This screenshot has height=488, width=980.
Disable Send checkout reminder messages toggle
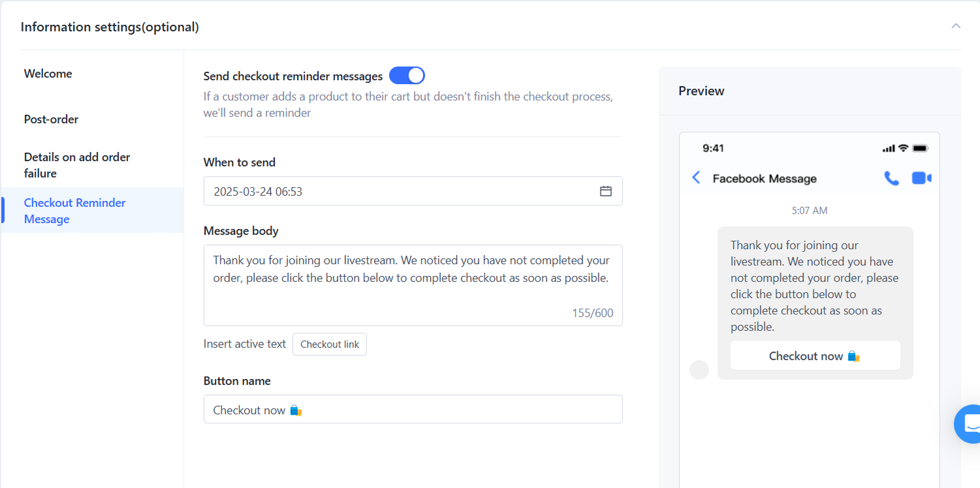[x=407, y=76]
